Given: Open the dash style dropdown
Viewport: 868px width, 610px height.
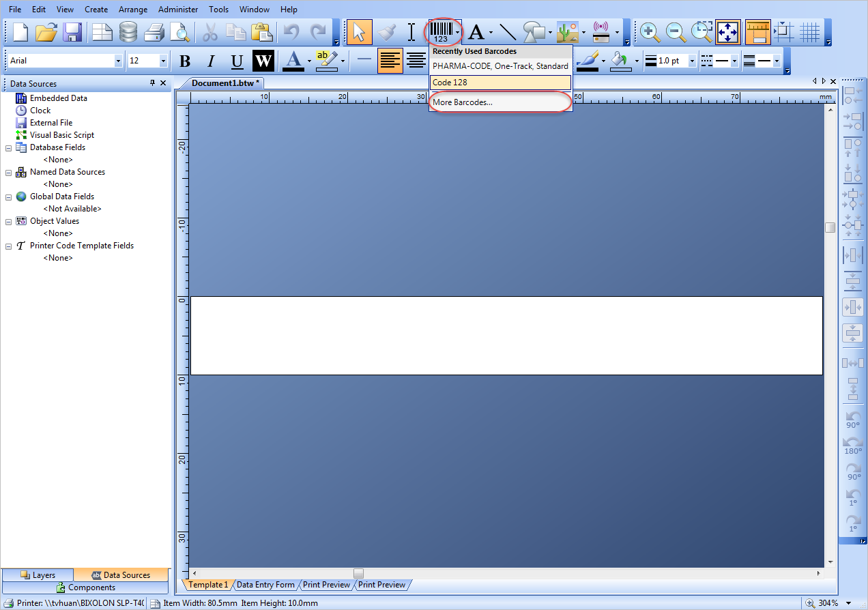Looking at the screenshot, I should 735,61.
